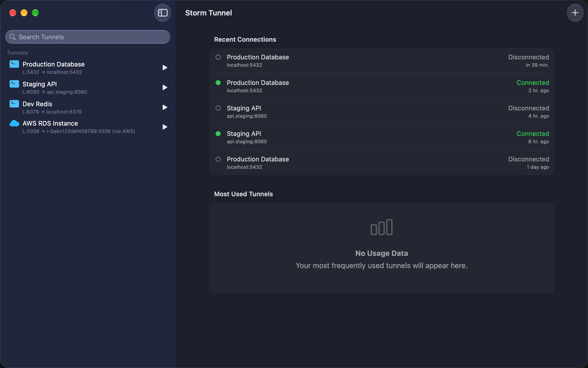Open Staging API connection from 4 hr. ago
This screenshot has width=588, height=368.
tap(381, 112)
